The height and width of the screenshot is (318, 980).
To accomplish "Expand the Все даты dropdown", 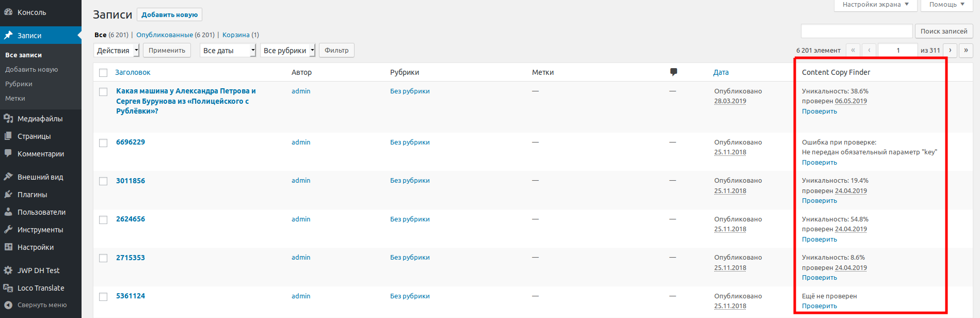I will coord(228,50).
